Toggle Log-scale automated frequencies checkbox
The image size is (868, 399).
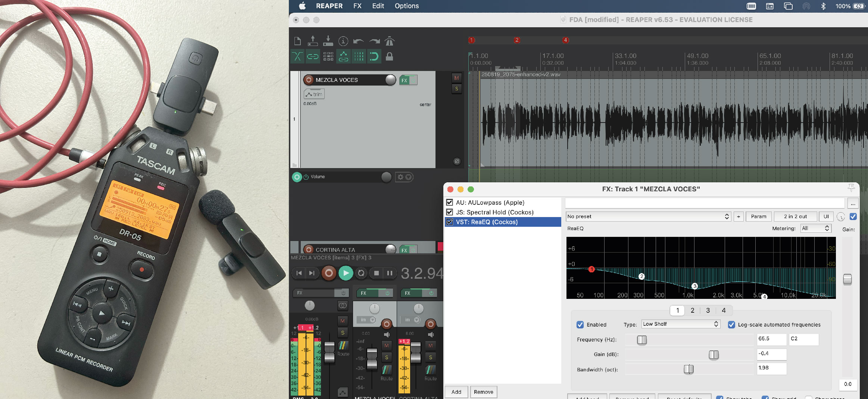pos(731,325)
